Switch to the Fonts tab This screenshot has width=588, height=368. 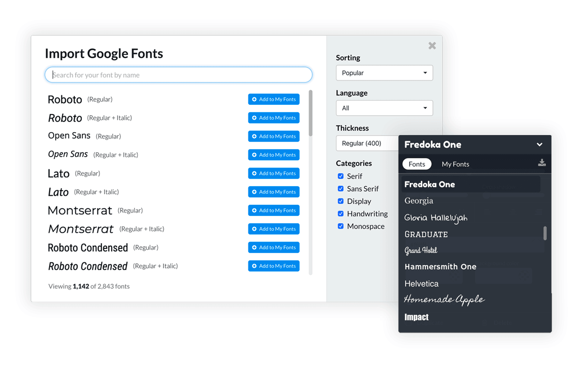[x=417, y=164]
